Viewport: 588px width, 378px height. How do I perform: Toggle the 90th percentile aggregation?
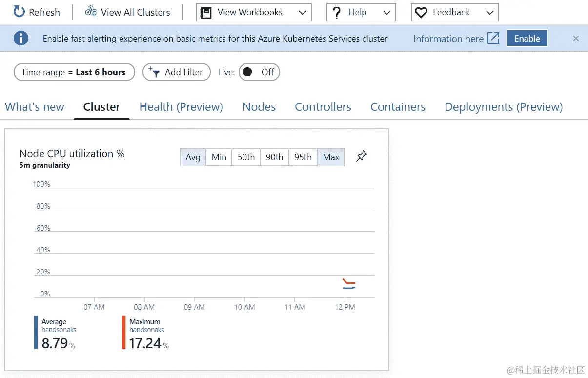[274, 157]
